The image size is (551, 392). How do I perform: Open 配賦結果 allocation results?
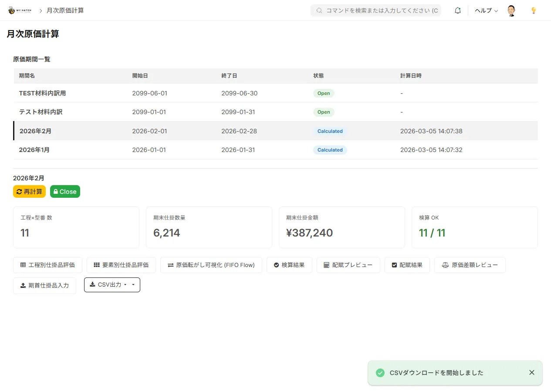coord(407,265)
